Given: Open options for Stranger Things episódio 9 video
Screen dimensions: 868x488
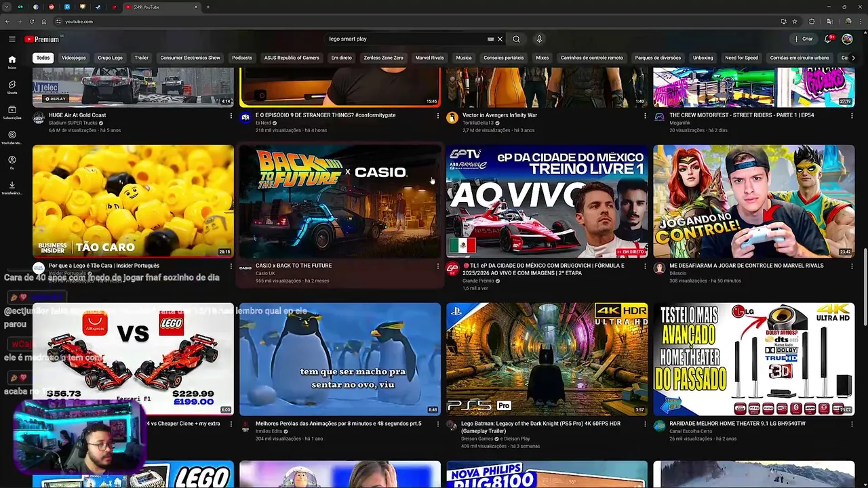Looking at the screenshot, I should 437,115.
